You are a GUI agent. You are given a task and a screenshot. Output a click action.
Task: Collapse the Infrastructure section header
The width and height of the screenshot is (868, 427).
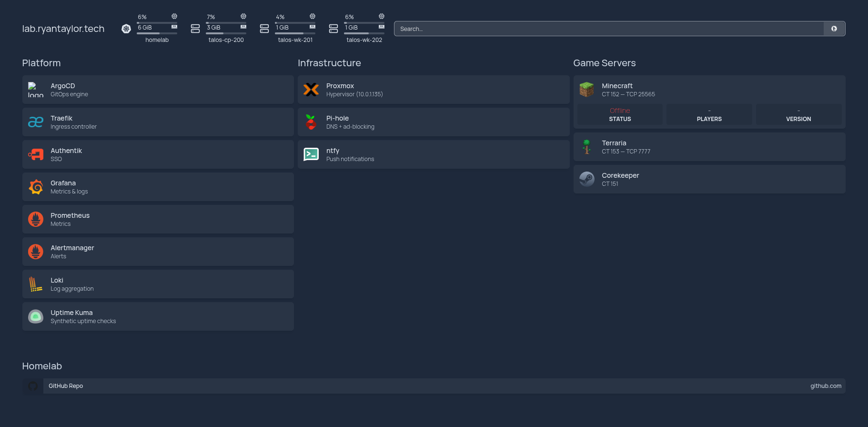pos(329,63)
